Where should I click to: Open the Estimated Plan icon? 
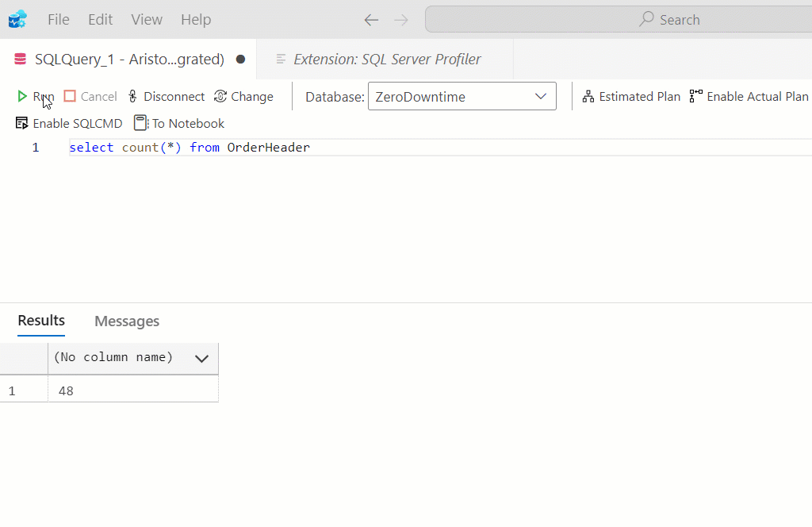[588, 97]
